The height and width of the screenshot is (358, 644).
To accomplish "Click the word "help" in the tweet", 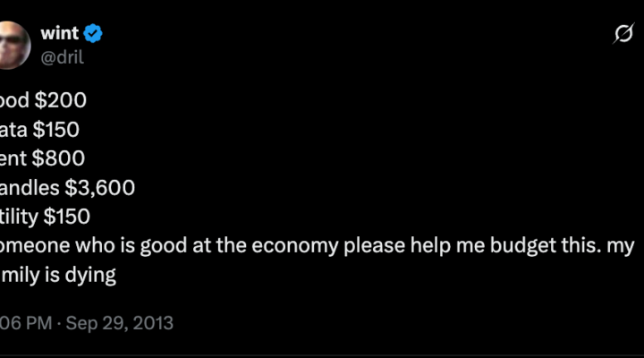I will 431,246.
